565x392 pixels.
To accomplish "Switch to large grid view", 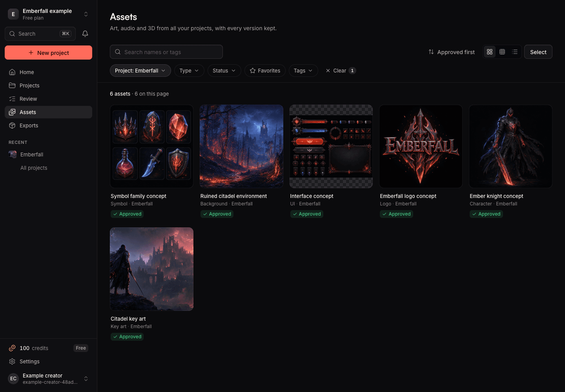I will pyautogui.click(x=490, y=52).
